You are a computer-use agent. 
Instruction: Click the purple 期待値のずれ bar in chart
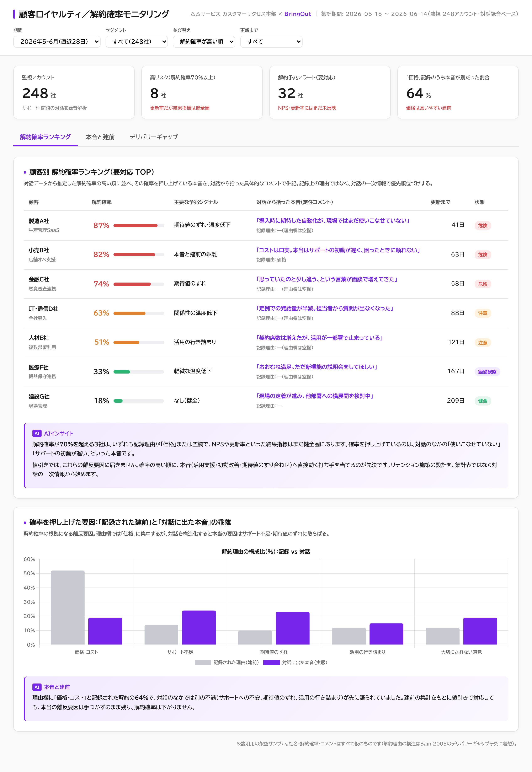(x=292, y=628)
